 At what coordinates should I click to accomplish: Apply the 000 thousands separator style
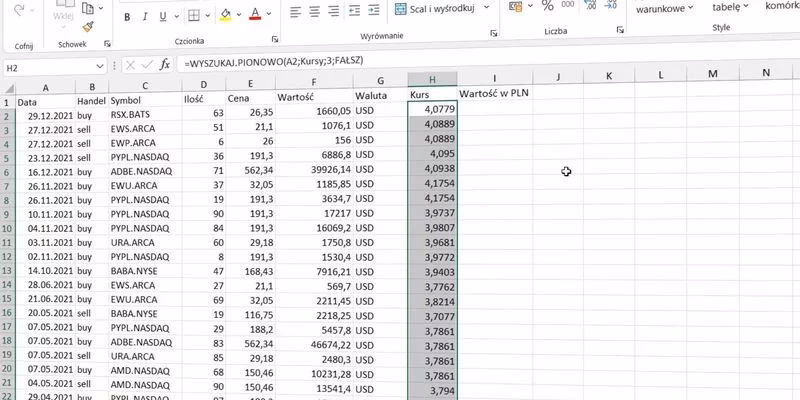(567, 4)
